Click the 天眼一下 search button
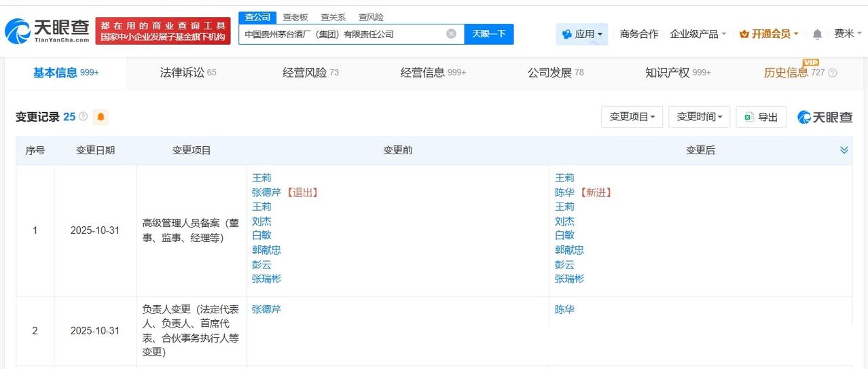 pyautogui.click(x=489, y=34)
